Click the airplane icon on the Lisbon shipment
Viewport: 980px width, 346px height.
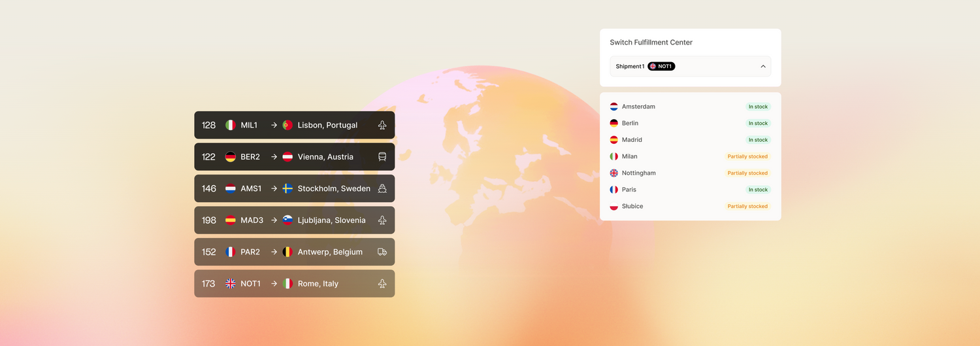point(382,126)
